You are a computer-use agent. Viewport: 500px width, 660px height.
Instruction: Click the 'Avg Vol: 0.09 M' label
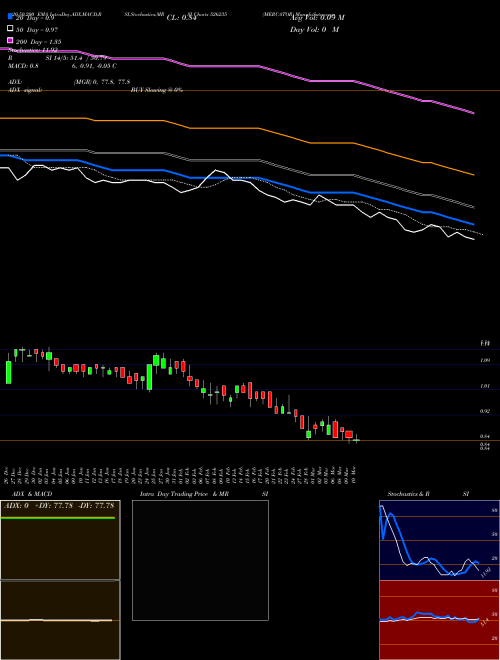click(317, 18)
